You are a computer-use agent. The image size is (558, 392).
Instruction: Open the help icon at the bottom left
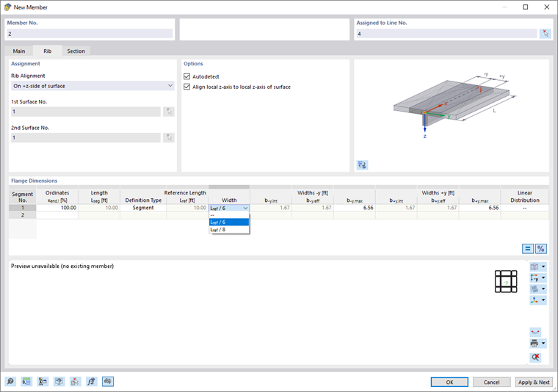tap(10, 382)
